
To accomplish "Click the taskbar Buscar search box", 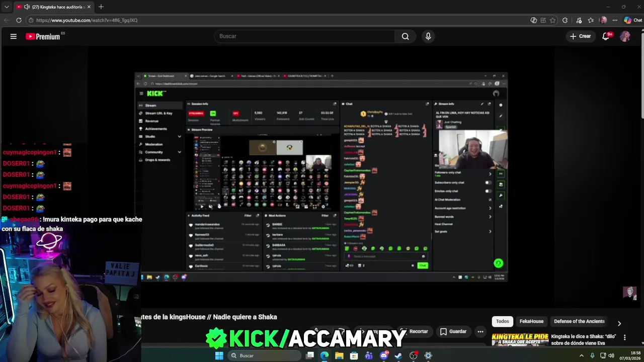I will click(x=264, y=355).
